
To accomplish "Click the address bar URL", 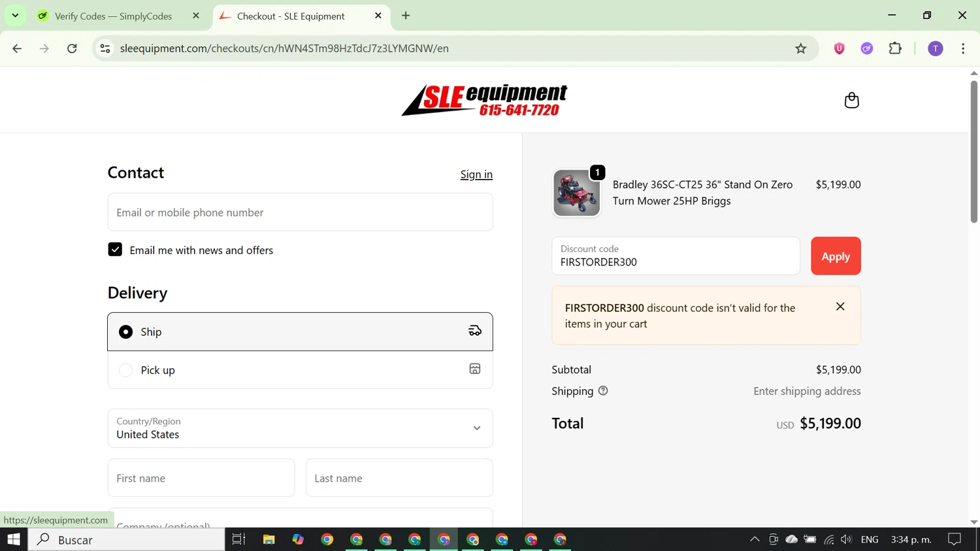I will tap(284, 48).
